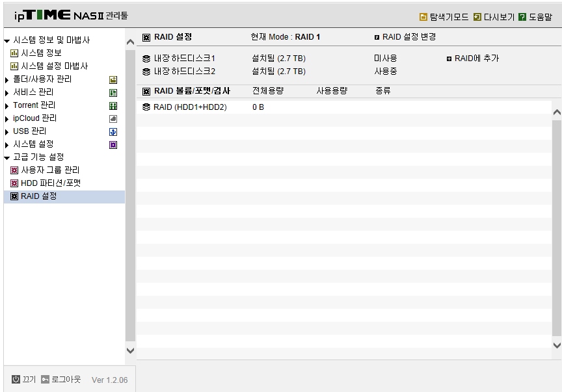Image resolution: width=562 pixels, height=392 pixels.
Task: Click the RAID에 추가 plus icon
Action: pyautogui.click(x=449, y=59)
